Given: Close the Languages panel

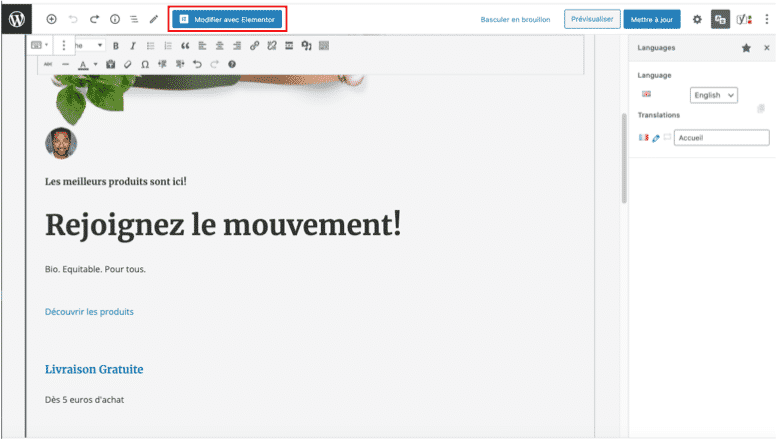Looking at the screenshot, I should click(x=767, y=48).
